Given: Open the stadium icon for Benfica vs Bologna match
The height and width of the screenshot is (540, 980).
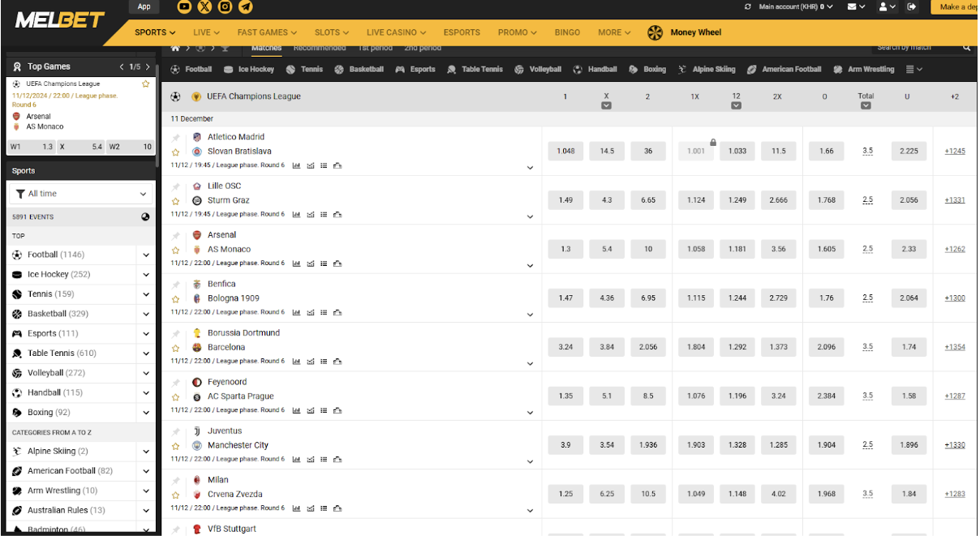Looking at the screenshot, I should 337,312.
